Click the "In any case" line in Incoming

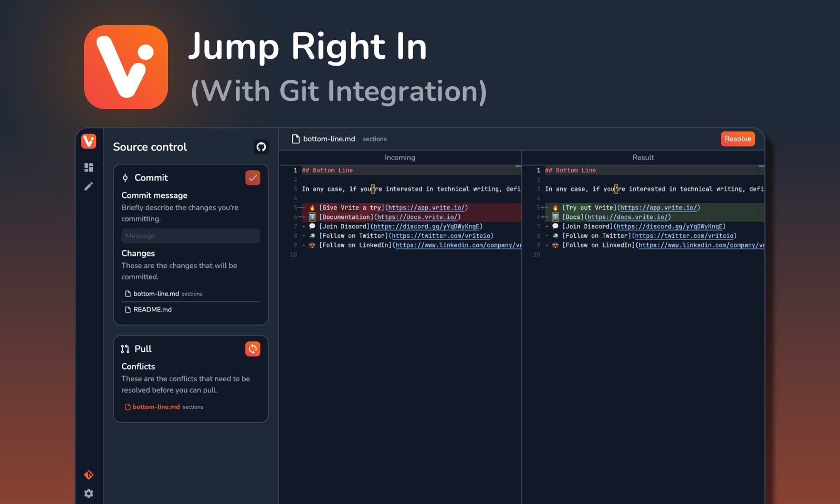pos(411,190)
